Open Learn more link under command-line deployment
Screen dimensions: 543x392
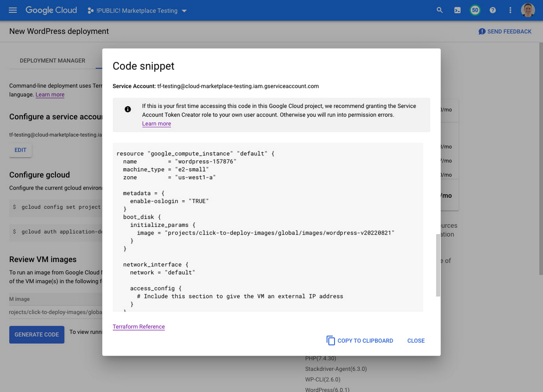click(50, 95)
